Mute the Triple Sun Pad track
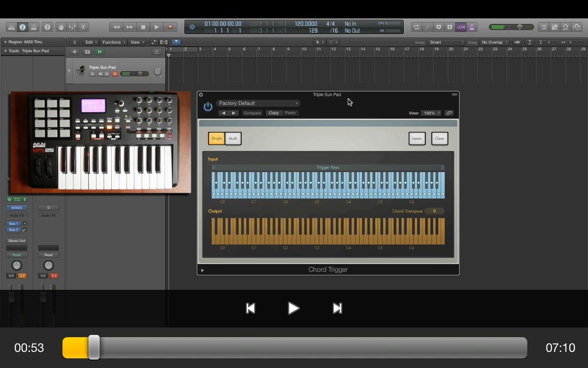This screenshot has height=368, width=588. (100, 74)
